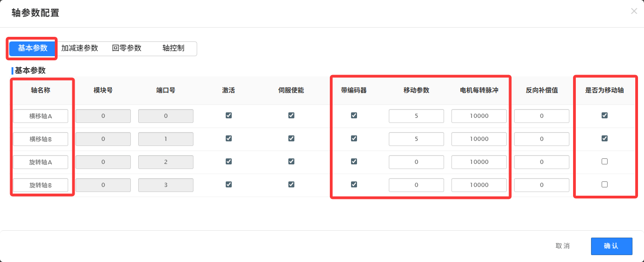Uncheck 是否为移动轴 for 横移轴A
The image size is (644, 262).
[604, 116]
